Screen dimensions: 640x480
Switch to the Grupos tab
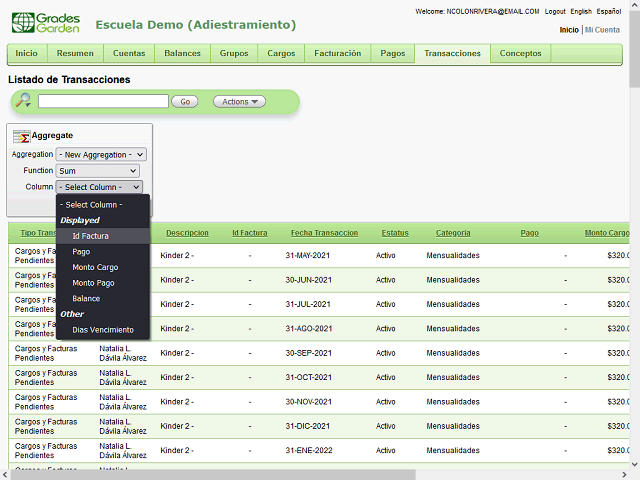point(234,53)
